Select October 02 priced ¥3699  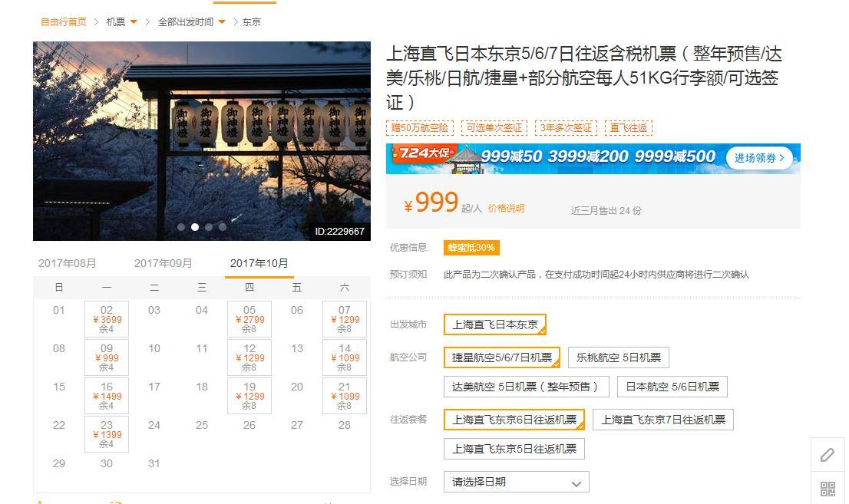[x=107, y=319]
